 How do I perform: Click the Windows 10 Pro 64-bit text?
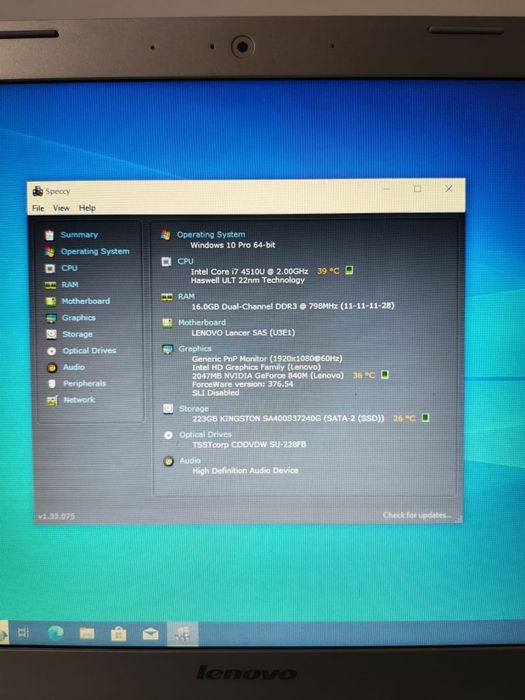pyautogui.click(x=233, y=245)
